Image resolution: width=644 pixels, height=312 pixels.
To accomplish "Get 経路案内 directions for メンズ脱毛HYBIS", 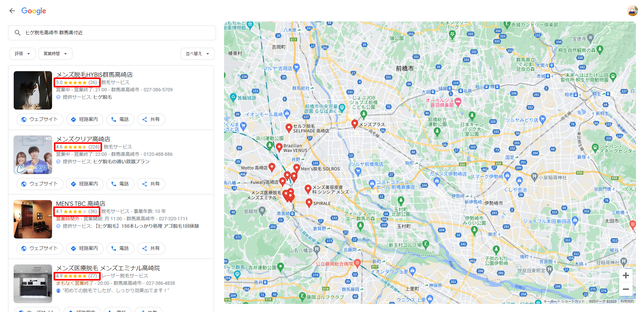I will pyautogui.click(x=85, y=119).
